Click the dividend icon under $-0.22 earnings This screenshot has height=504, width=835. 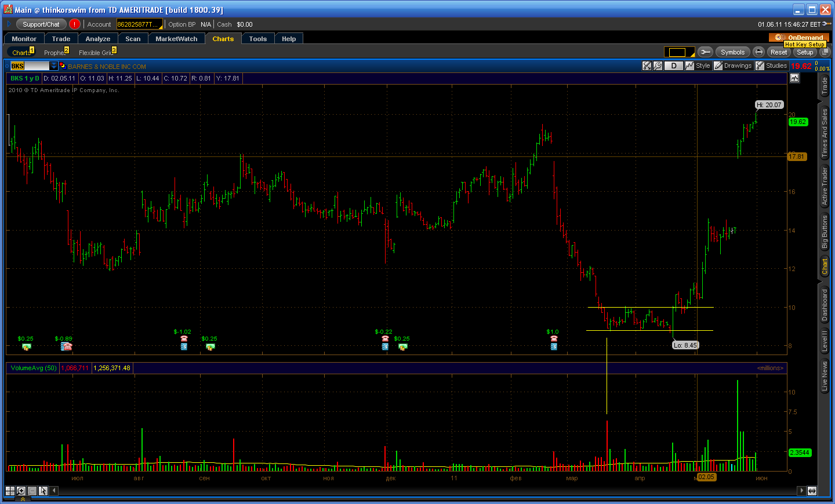point(385,346)
